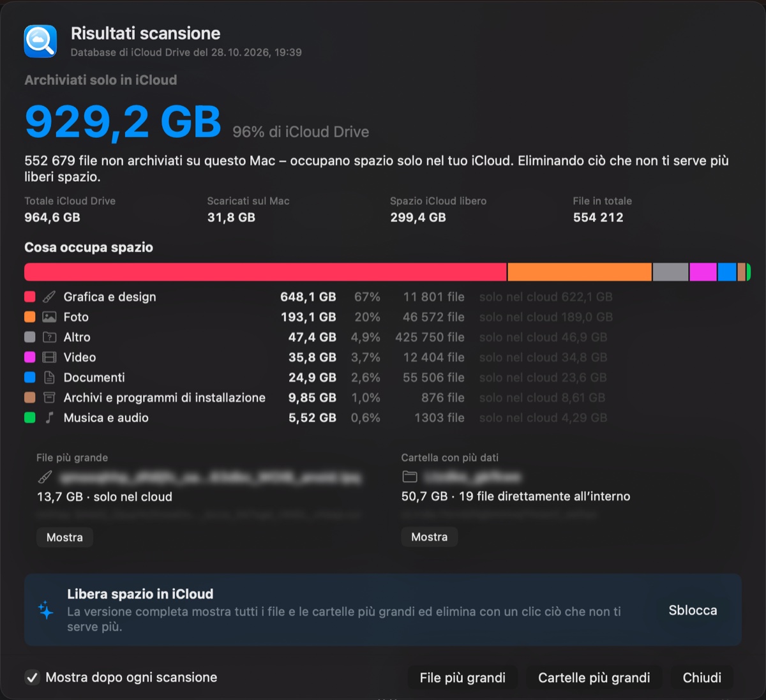This screenshot has width=766, height=700.
Task: Click the blue Documenti color swatch
Action: pos(29,378)
